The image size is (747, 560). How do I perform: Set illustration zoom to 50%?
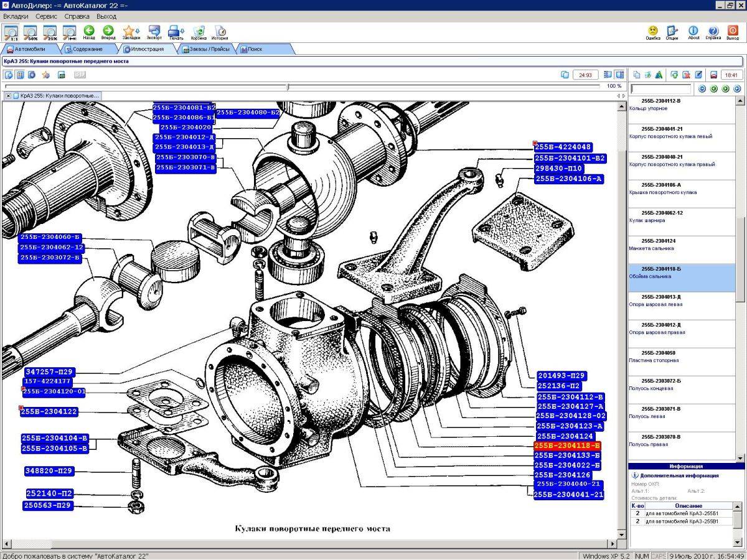pyautogui.click(x=31, y=32)
